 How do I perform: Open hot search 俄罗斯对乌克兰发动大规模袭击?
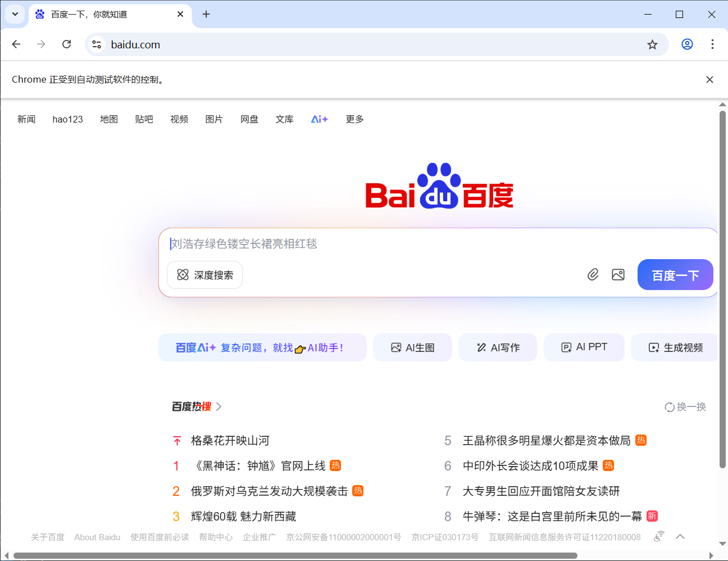coord(270,491)
